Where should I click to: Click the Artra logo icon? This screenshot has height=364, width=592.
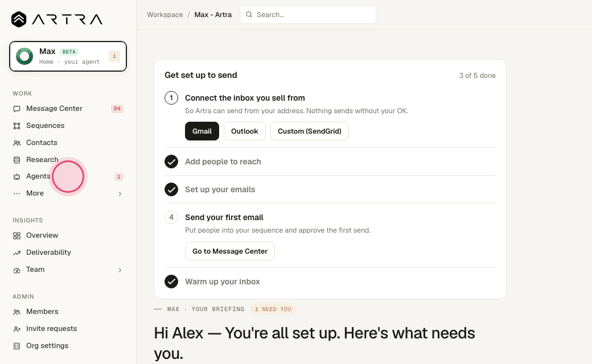(19, 19)
